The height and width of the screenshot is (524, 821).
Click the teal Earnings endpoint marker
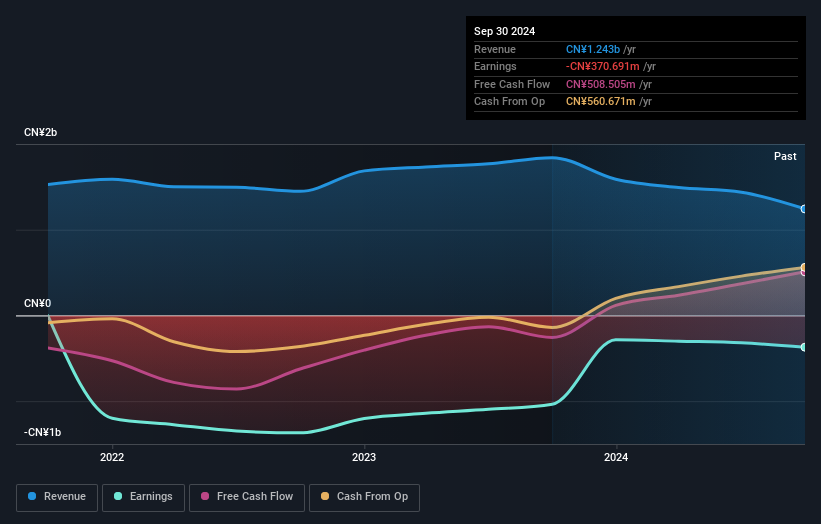pos(804,347)
